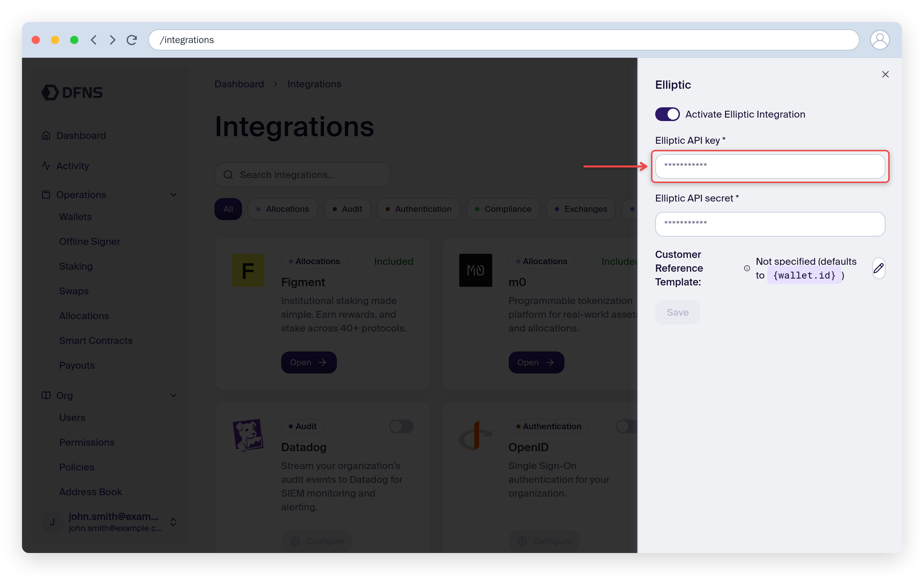924x575 pixels.
Task: Select the Exchanges filter chip
Action: [x=581, y=209]
